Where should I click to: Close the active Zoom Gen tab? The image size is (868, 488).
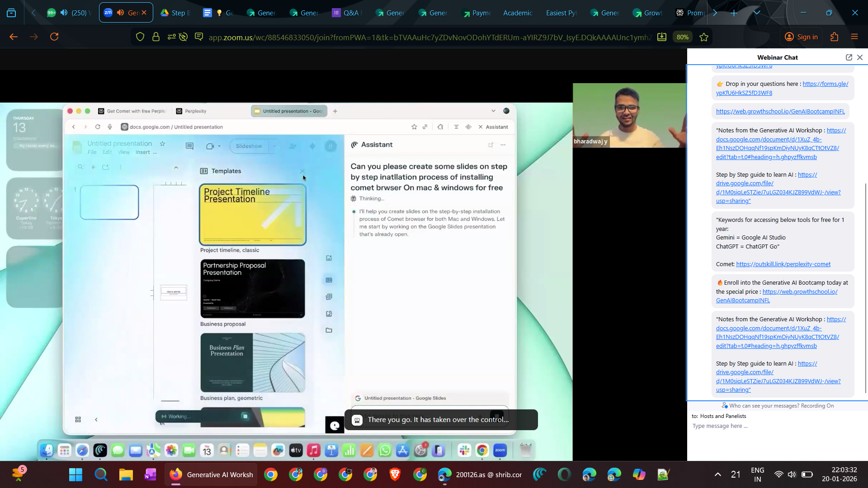coord(144,13)
